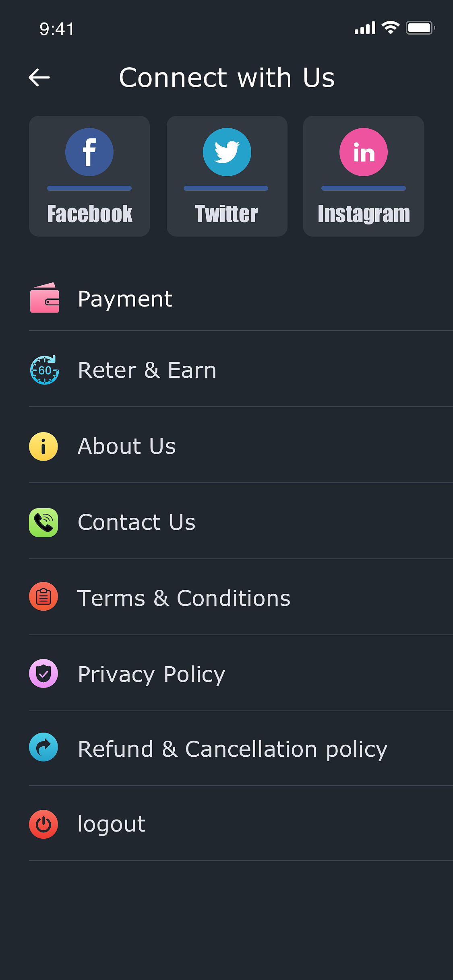Tap the red clipboard Terms icon
453x980 pixels.
[x=43, y=597]
